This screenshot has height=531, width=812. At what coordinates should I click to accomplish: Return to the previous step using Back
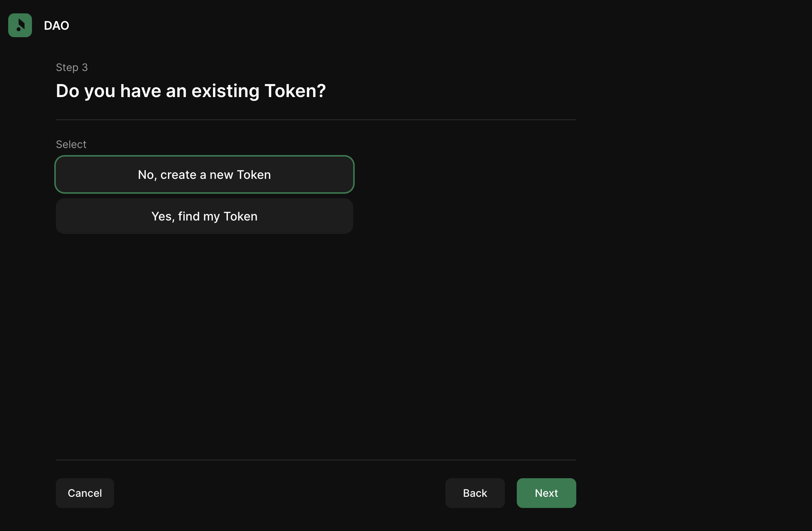pos(475,493)
